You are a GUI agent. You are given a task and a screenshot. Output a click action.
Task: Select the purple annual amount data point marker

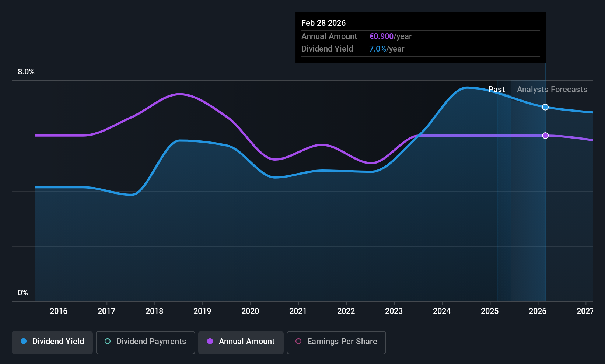(545, 136)
